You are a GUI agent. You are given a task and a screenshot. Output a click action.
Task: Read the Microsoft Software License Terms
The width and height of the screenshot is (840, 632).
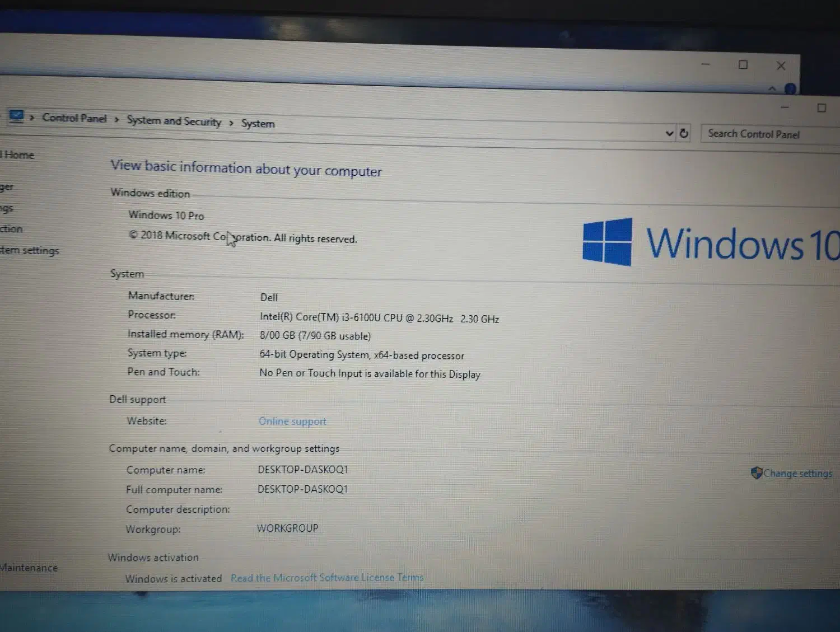pos(327,578)
